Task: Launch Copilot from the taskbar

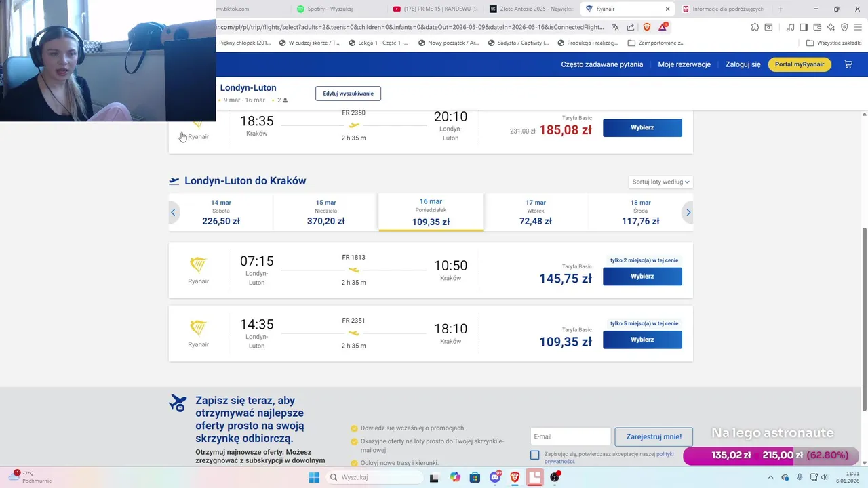Action: pos(455,477)
